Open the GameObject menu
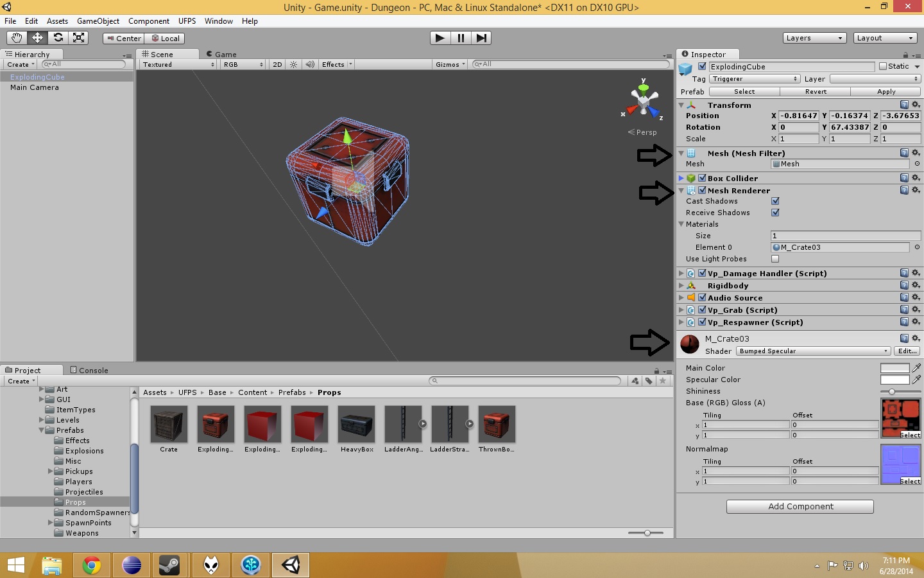Viewport: 924px width, 578px height. click(x=98, y=21)
